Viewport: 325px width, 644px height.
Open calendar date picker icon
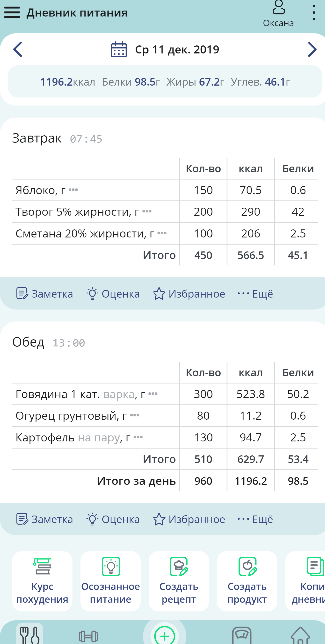[119, 50]
